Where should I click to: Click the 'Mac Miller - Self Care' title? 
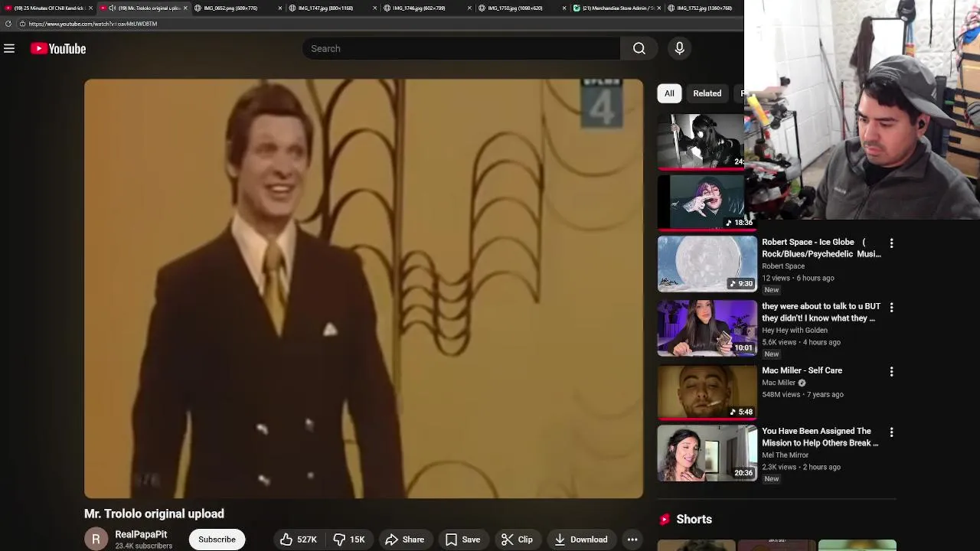(802, 370)
